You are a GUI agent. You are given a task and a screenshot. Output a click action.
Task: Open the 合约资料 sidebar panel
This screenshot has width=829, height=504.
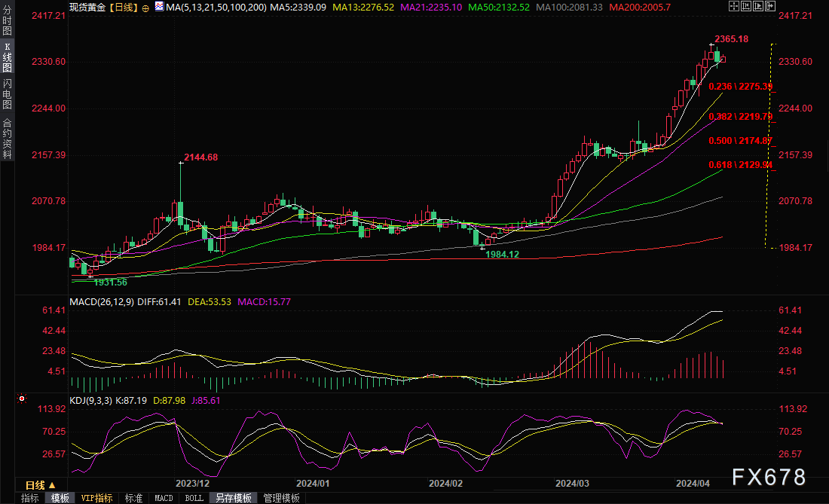(7, 139)
